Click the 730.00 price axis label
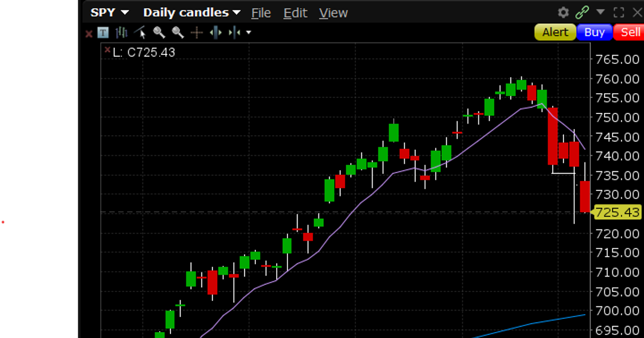644x338 pixels. 617,194
